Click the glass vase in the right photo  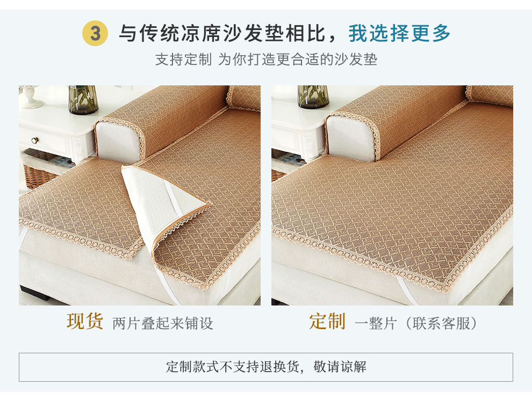pos(313,97)
